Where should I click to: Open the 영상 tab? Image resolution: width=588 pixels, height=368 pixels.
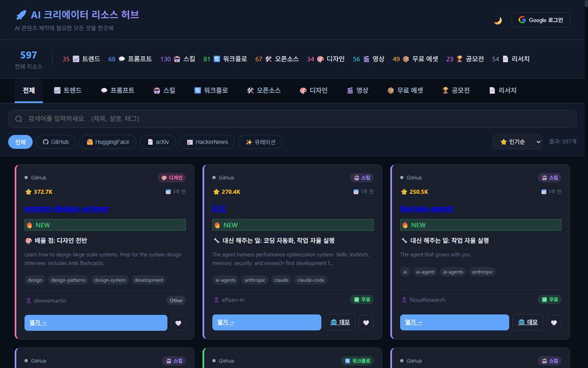358,90
